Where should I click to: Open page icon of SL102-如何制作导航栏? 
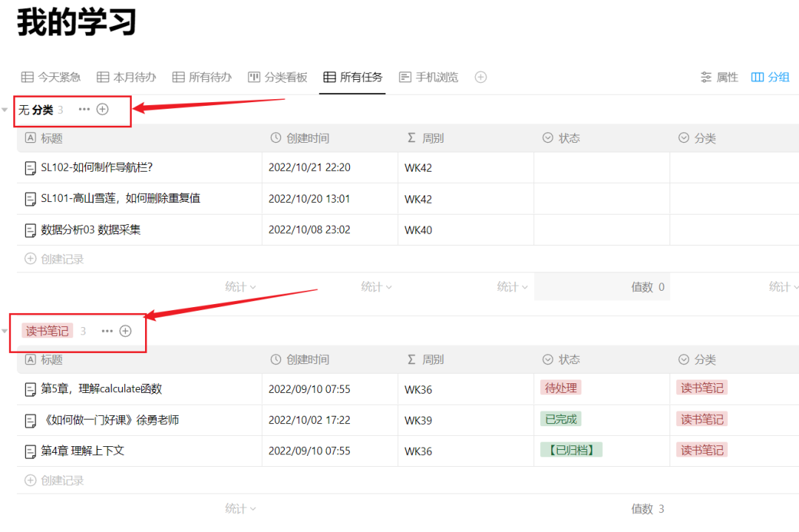coord(30,168)
